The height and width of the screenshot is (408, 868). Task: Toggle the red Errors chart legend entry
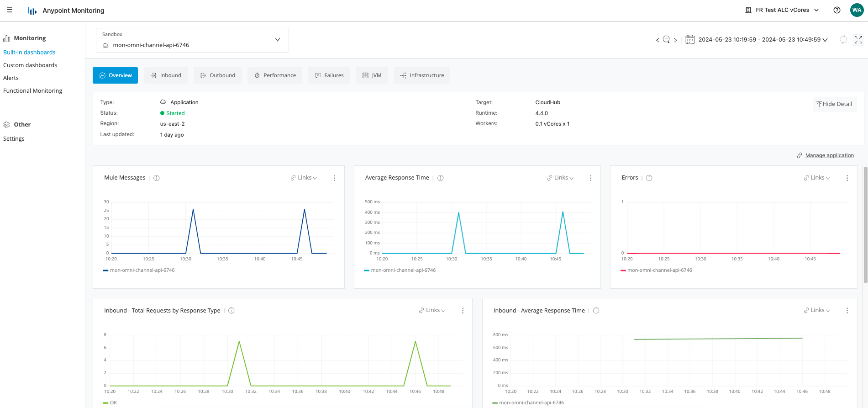click(x=659, y=270)
